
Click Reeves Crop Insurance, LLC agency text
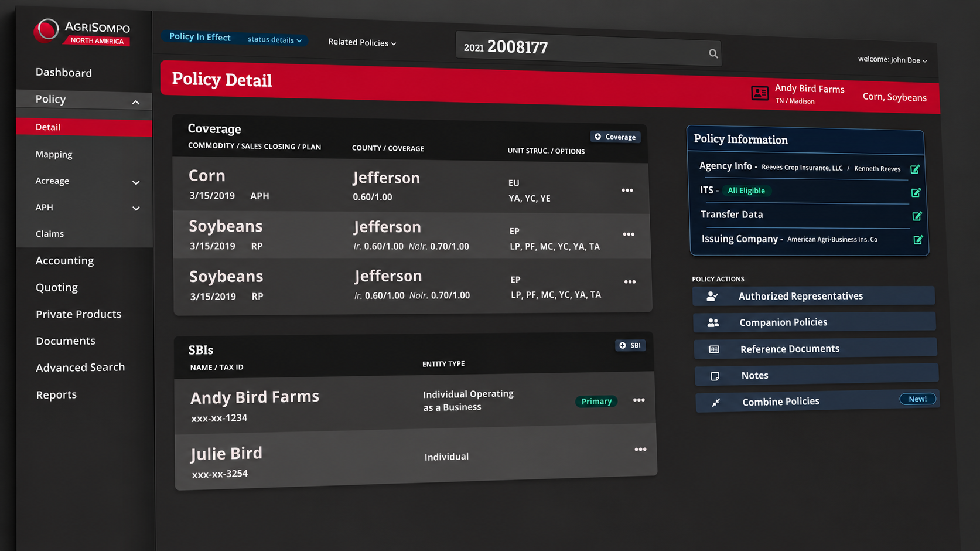pos(802,168)
